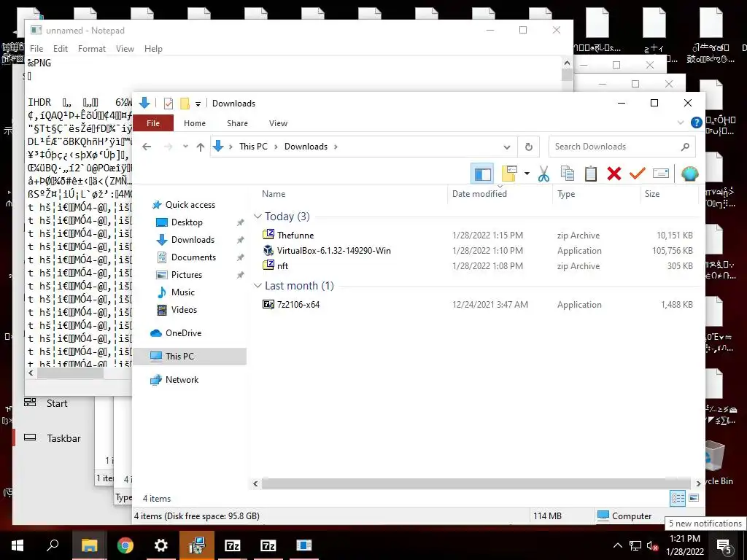This screenshot has height=560, width=747.
Task: Click the taskbar search magnifier
Action: (x=53, y=545)
